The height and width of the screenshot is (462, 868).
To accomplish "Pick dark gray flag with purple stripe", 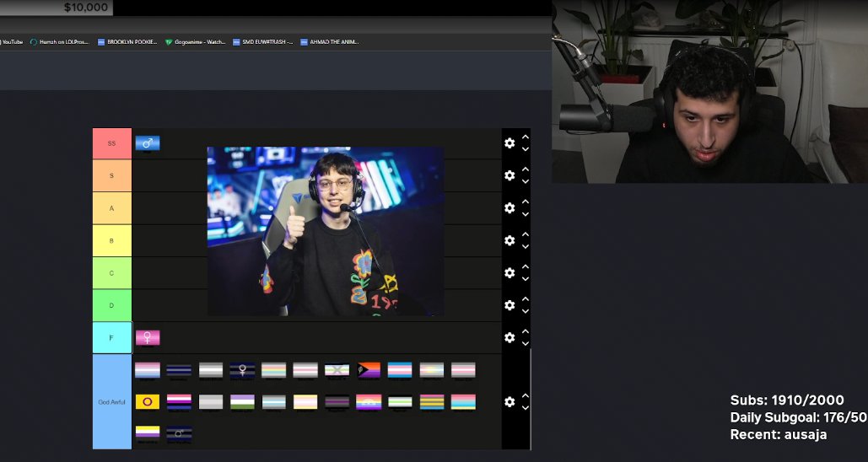I will point(337,401).
